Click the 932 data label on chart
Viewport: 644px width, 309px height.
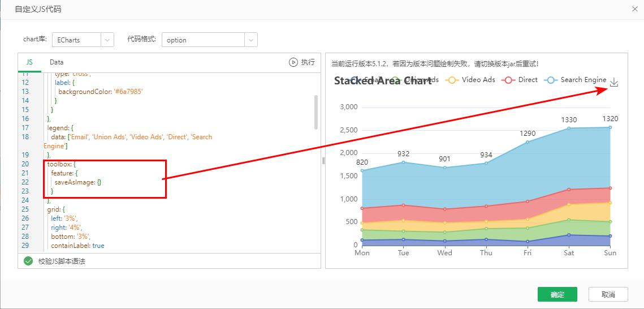[x=404, y=154]
